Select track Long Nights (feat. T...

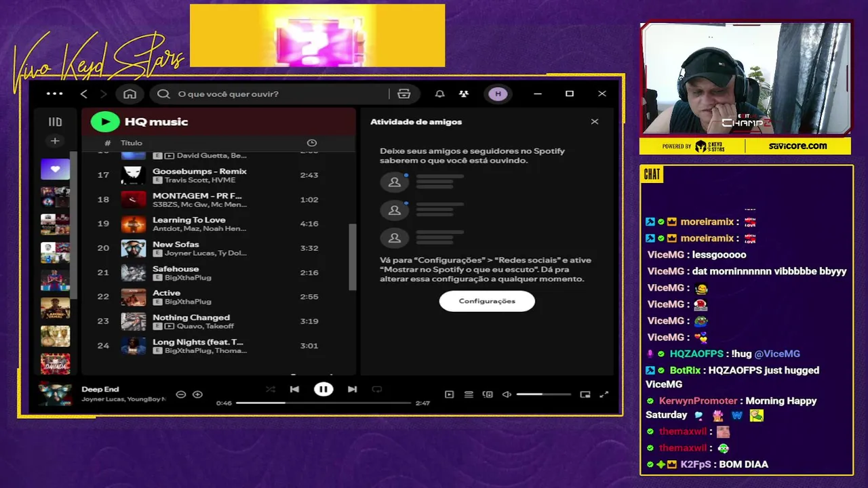coord(197,342)
